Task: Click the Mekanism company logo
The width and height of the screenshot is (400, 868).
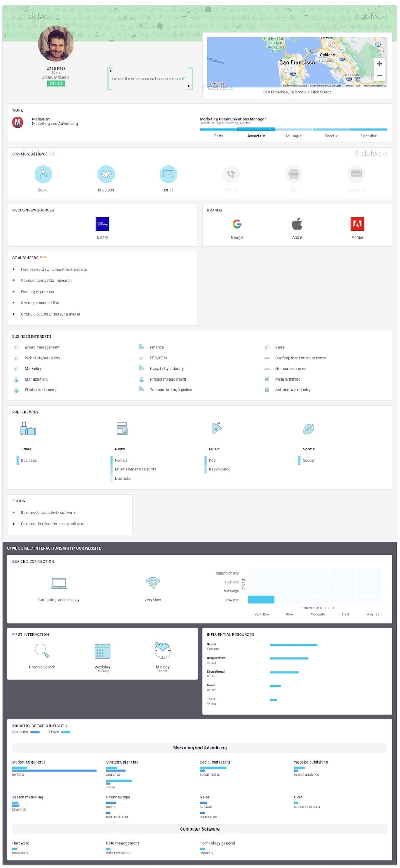Action: tap(17, 122)
